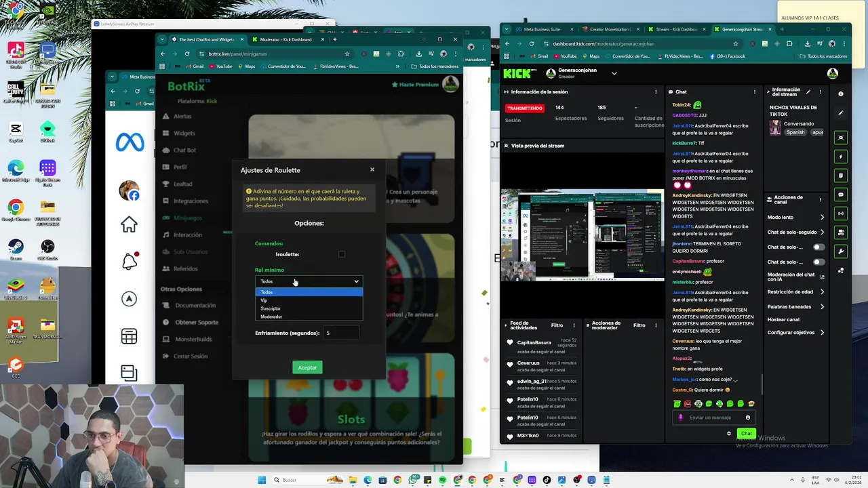Screen dimensions: 868x488
Task: Expand the Generaconjohan creator dropdown in Kick
Action: (614, 73)
